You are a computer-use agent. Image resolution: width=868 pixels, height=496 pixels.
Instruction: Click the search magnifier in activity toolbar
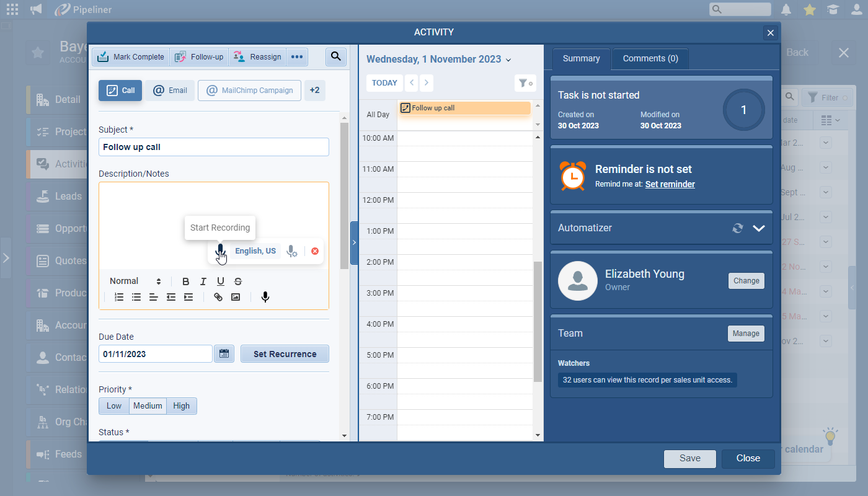point(335,56)
